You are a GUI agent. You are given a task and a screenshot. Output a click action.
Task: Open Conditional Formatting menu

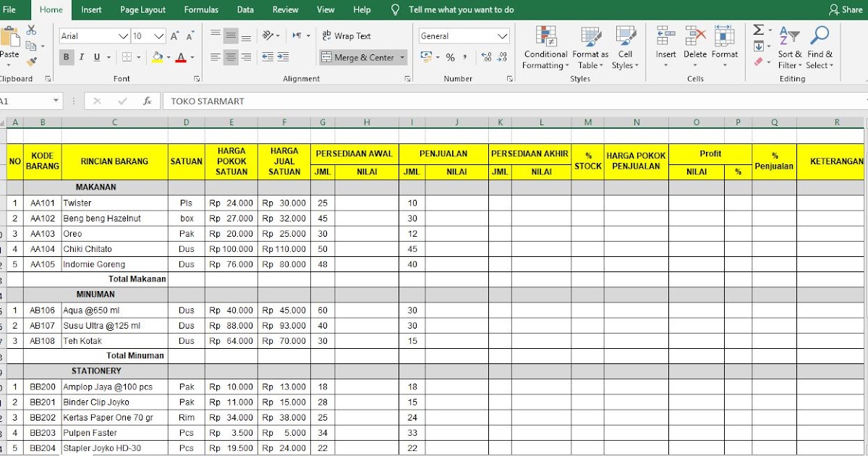tap(545, 47)
